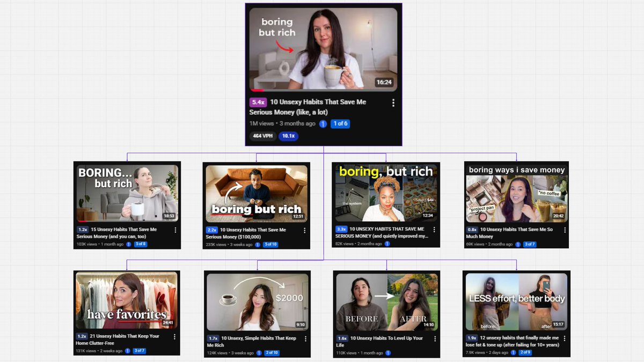Open title '10 Unsexy Habits To Level Up Your Life'
Viewport: 644px width, 362px height.
(x=379, y=342)
